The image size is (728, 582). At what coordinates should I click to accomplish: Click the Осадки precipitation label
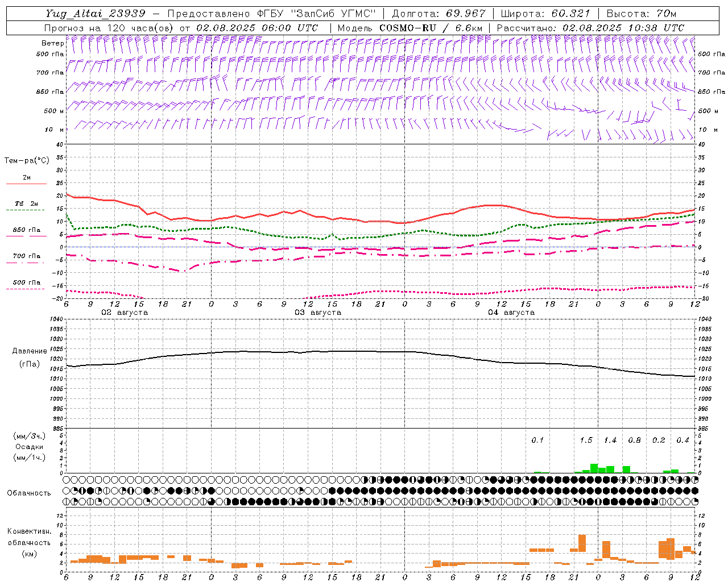coord(29,447)
